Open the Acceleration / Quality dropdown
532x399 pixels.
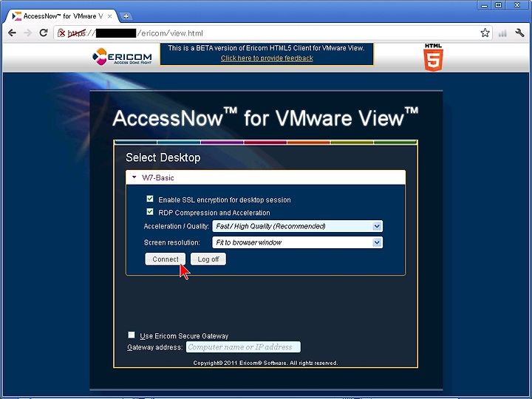point(298,226)
